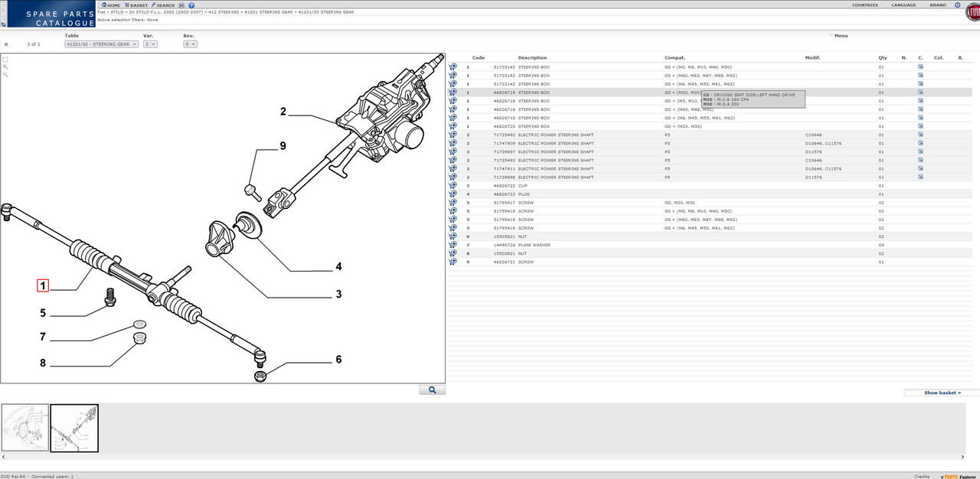Click compat GD, M20, M30 for 51795417
980x479 pixels.
click(680, 203)
